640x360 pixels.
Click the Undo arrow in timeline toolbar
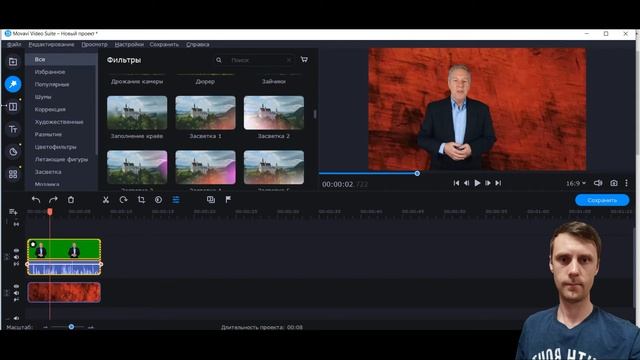tap(36, 200)
